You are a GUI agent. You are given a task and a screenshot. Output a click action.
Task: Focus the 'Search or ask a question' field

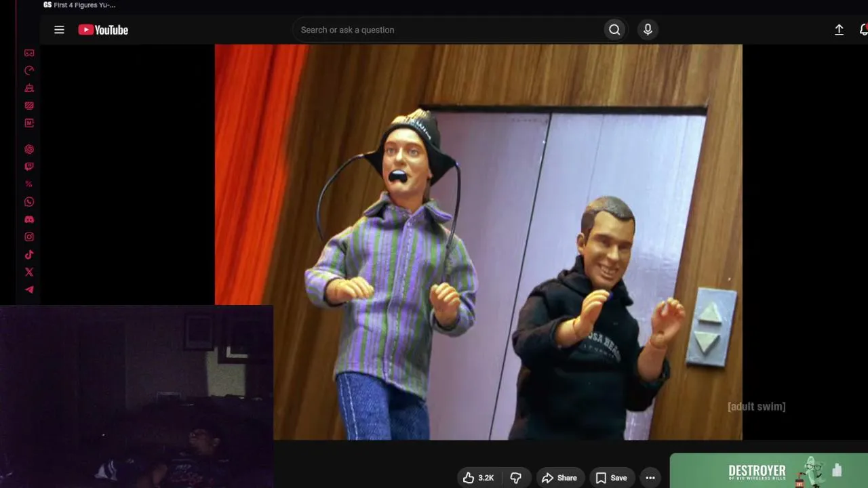pos(448,30)
